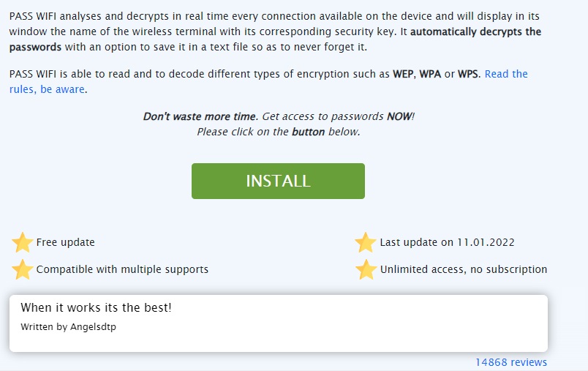The image size is (588, 371).
Task: Click the bold WPS encryption term
Action: (x=468, y=74)
